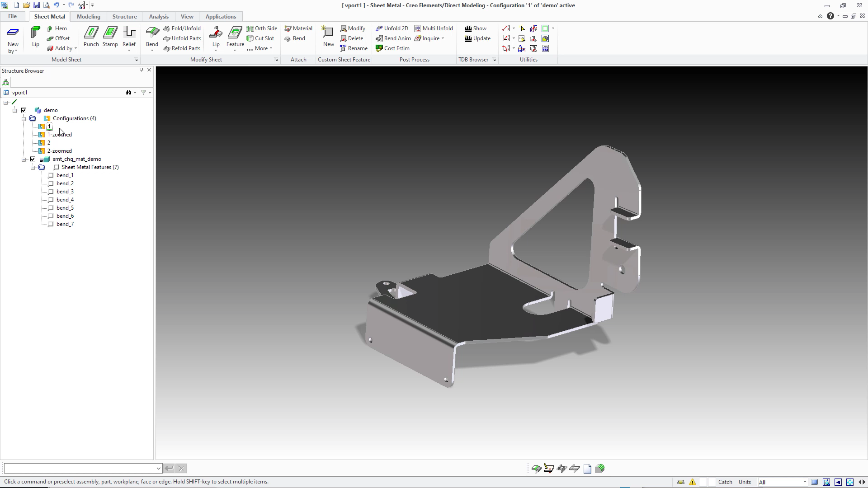Click the Relief tool icon
The height and width of the screenshot is (488, 868).
[129, 36]
